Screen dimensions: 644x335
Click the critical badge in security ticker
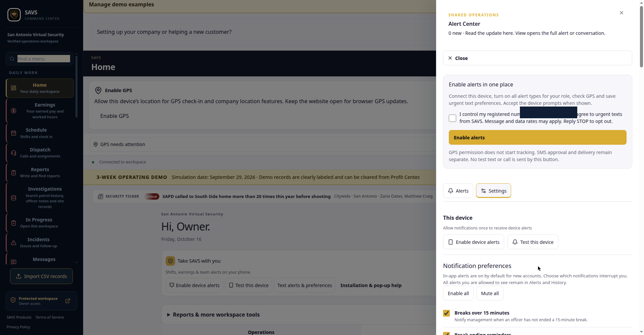point(152,196)
